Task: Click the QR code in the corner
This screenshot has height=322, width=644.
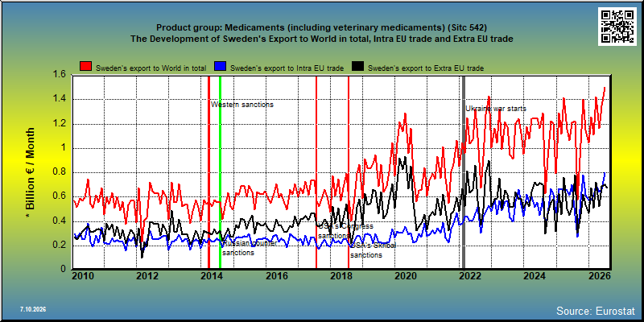Action: pyautogui.click(x=618, y=27)
